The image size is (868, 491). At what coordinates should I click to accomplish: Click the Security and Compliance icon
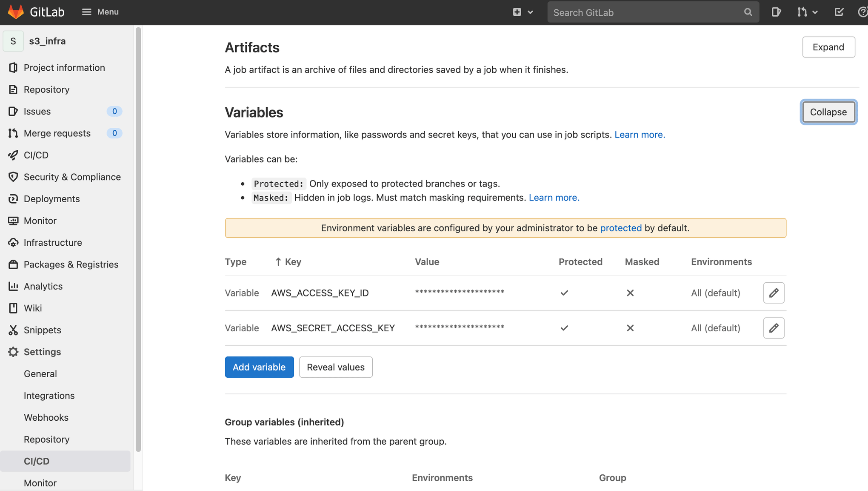tap(13, 177)
